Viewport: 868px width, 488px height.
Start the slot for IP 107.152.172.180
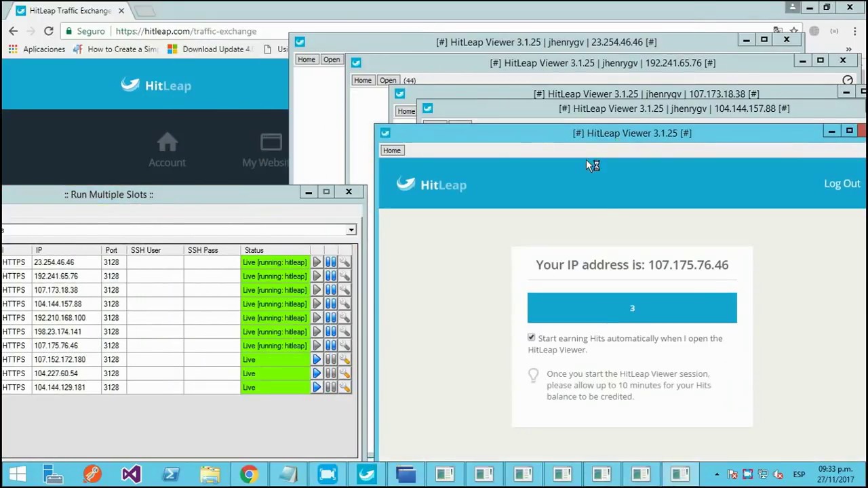tap(317, 360)
